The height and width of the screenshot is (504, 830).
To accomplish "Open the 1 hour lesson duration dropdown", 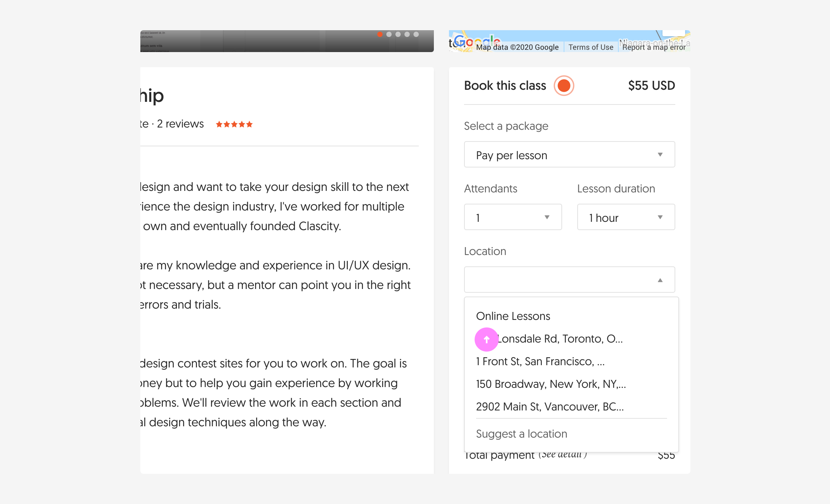I will point(626,217).
